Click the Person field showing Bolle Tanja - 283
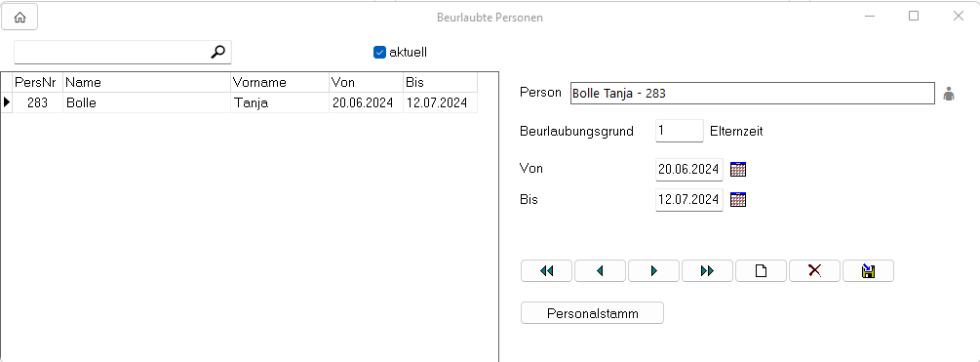The width and height of the screenshot is (980, 362). click(753, 94)
